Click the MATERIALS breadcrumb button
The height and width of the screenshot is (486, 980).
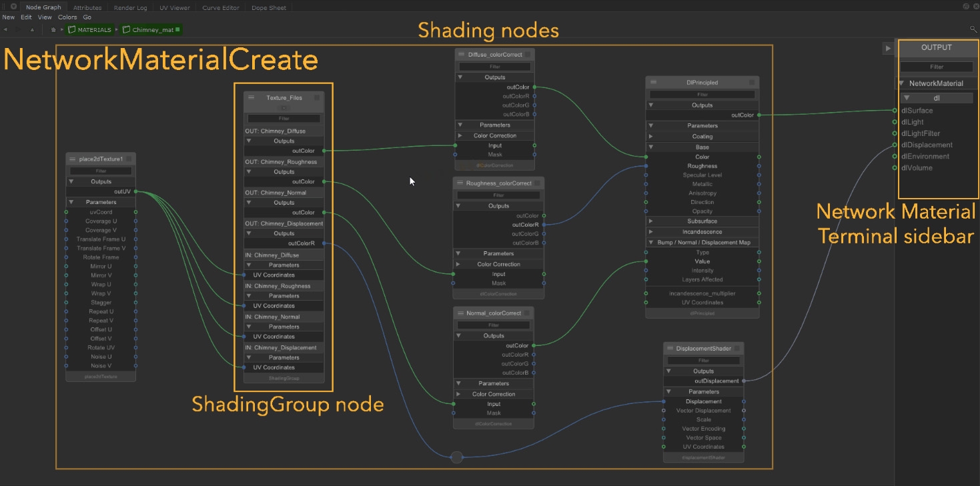(x=89, y=30)
